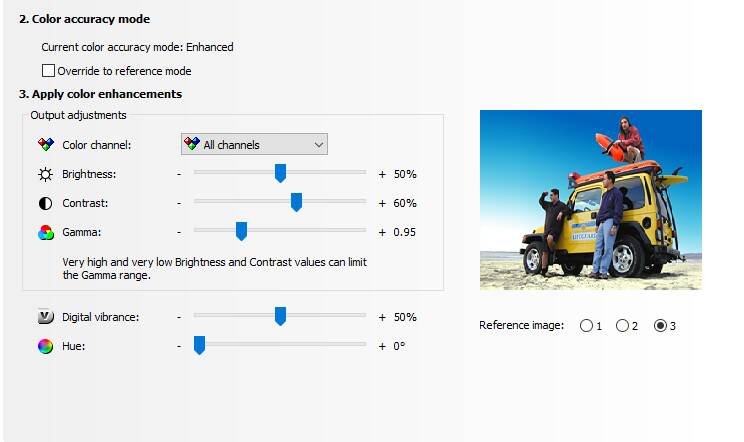
Task: Click the Contrast slider handle
Action: coord(296,203)
